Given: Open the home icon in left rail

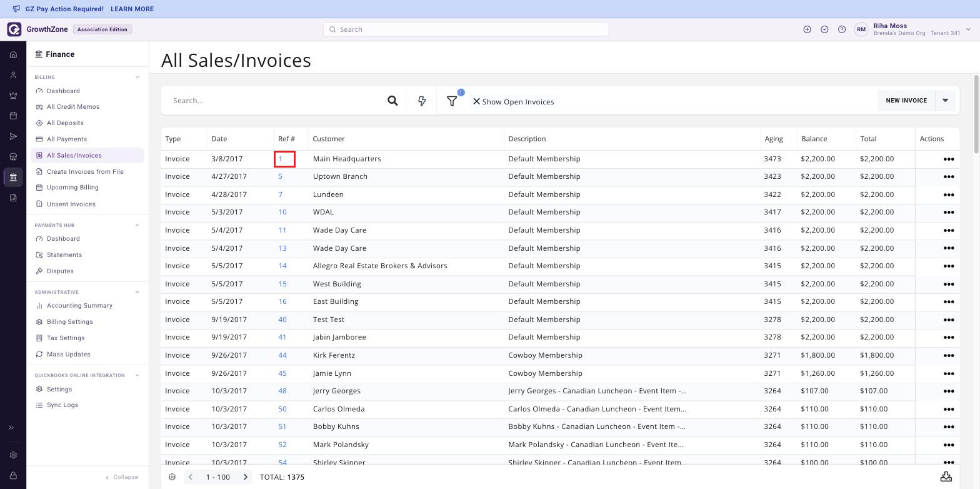Looking at the screenshot, I should [x=13, y=54].
